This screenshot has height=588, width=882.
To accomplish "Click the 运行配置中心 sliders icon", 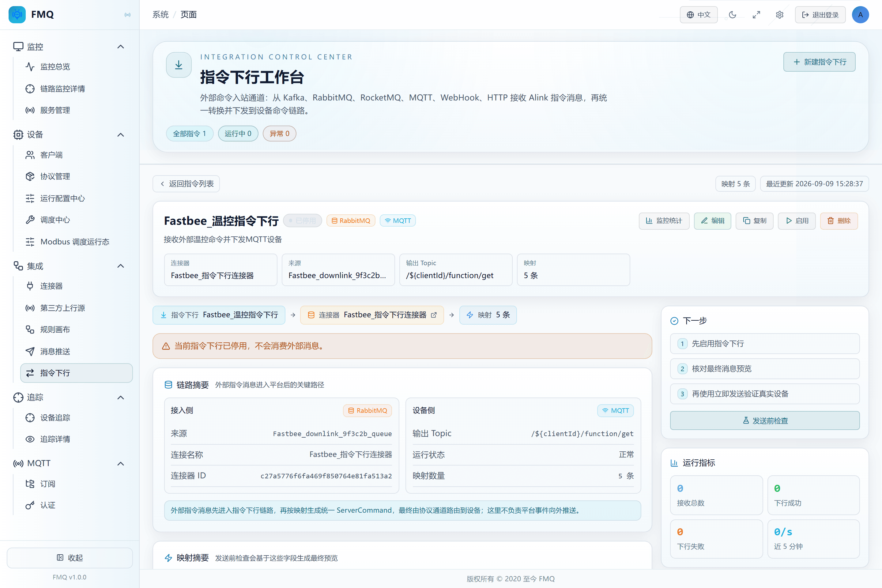I will coord(30,198).
